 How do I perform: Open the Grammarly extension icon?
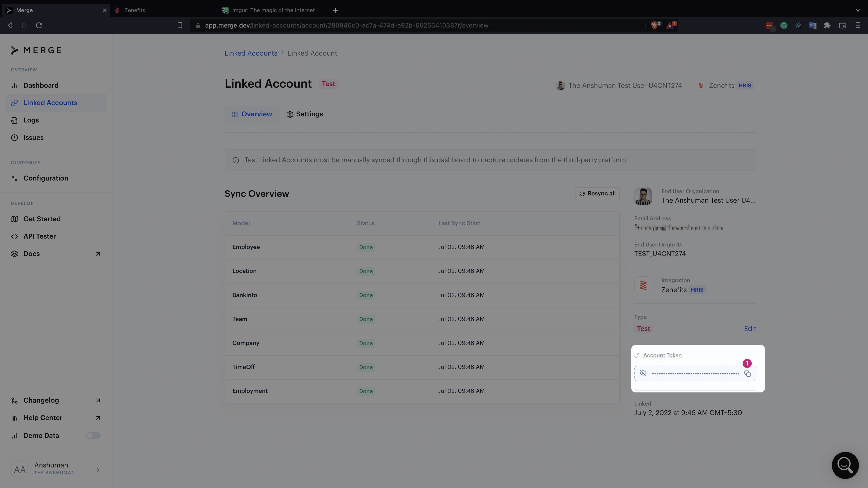784,25
